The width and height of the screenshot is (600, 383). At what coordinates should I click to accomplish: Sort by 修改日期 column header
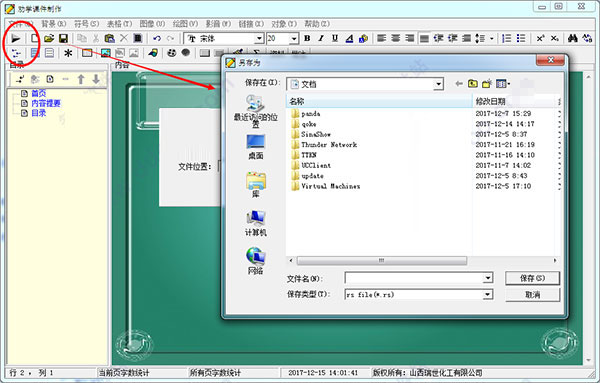click(x=515, y=101)
